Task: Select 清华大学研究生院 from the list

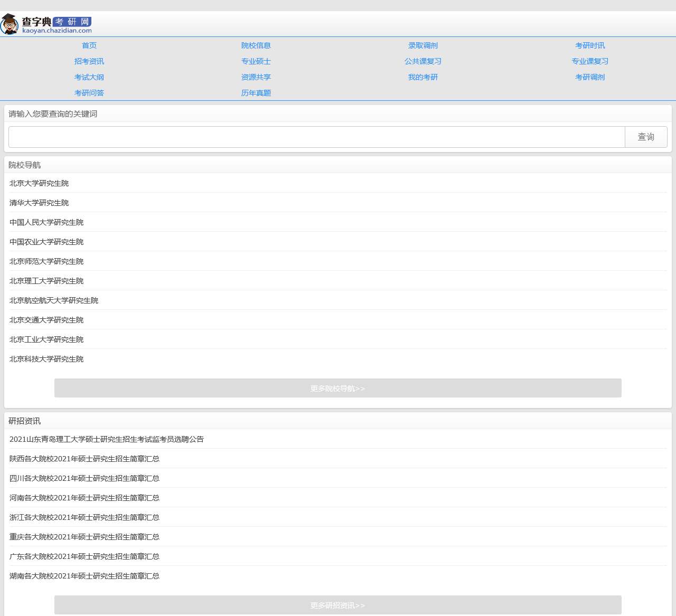Action: tap(39, 203)
